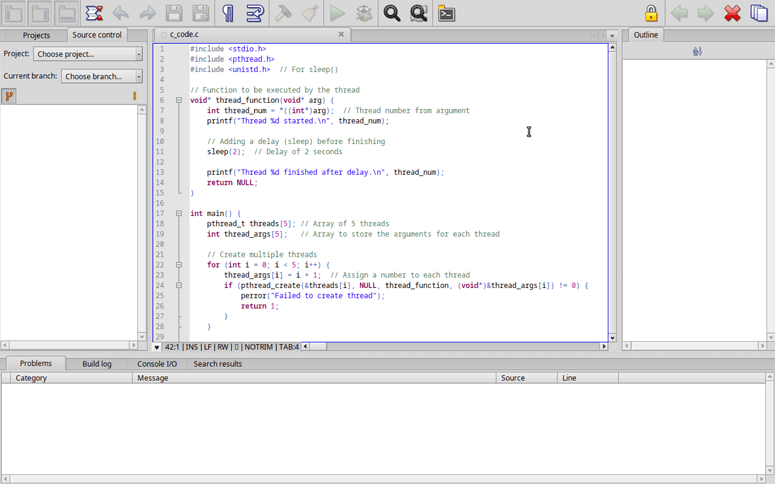Image resolution: width=775 pixels, height=484 pixels.
Task: Open the Build log tab
Action: click(97, 364)
